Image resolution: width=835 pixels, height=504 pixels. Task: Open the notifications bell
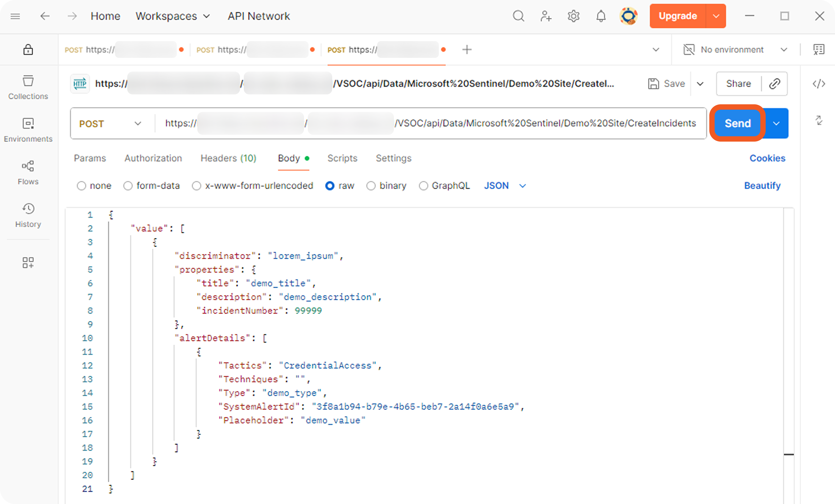click(601, 16)
